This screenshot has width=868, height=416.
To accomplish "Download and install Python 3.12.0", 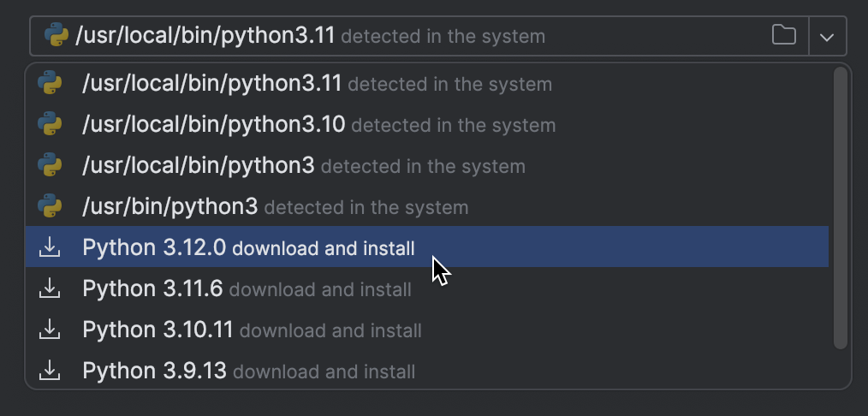I will click(x=248, y=248).
